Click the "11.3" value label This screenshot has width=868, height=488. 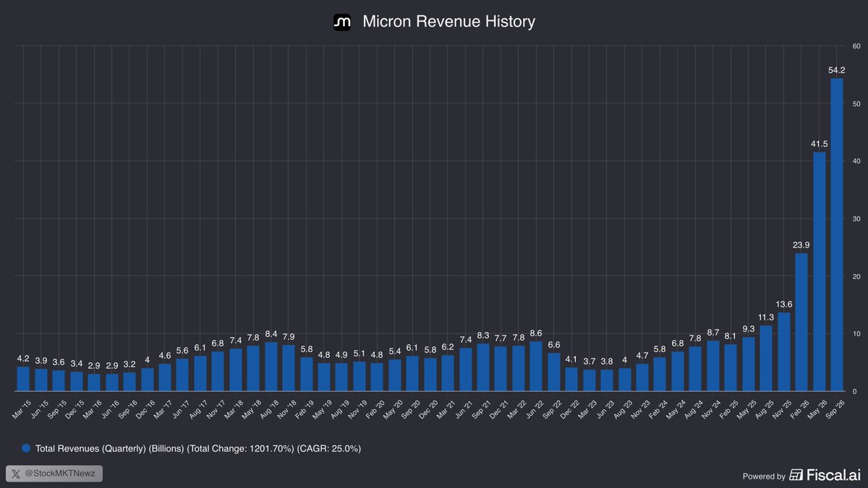(x=766, y=317)
